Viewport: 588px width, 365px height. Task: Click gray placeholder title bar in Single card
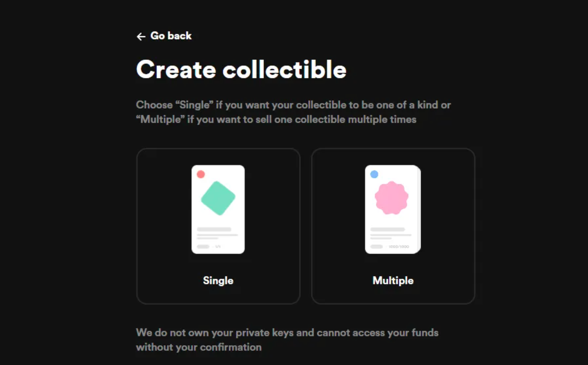tap(214, 229)
